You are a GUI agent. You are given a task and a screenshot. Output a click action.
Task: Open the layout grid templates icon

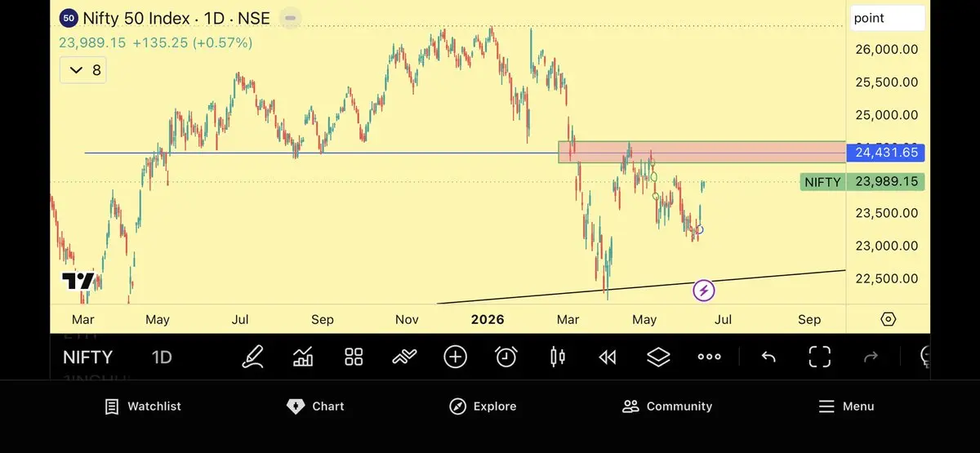click(x=354, y=357)
